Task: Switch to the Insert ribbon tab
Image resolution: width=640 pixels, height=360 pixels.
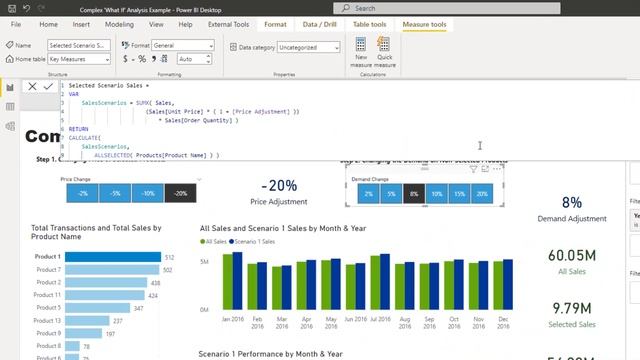Action: (x=81, y=24)
